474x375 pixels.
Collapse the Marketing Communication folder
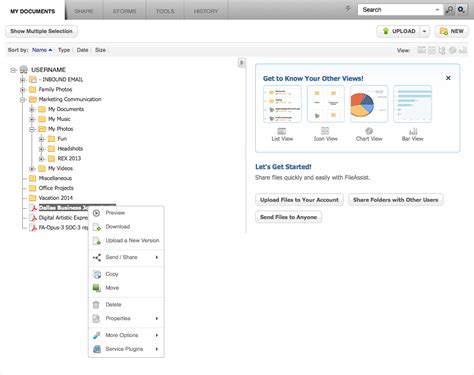point(23,100)
